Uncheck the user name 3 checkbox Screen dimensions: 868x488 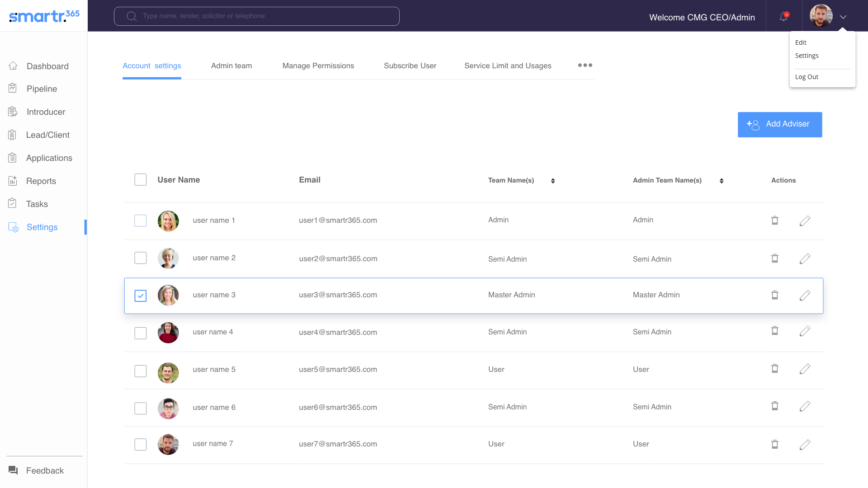(x=141, y=296)
